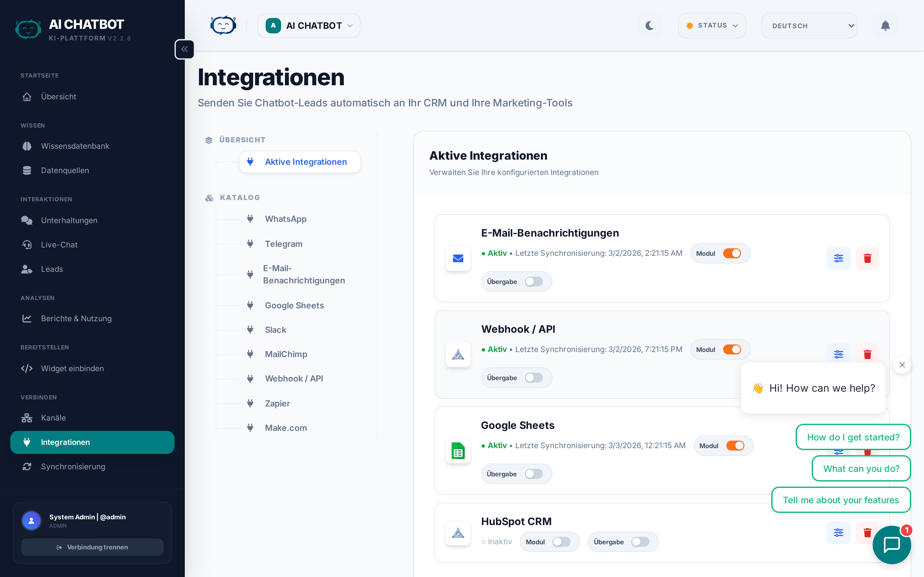Collapse the sidebar with double-chevron button
The height and width of the screenshot is (577, 924).
coord(184,49)
